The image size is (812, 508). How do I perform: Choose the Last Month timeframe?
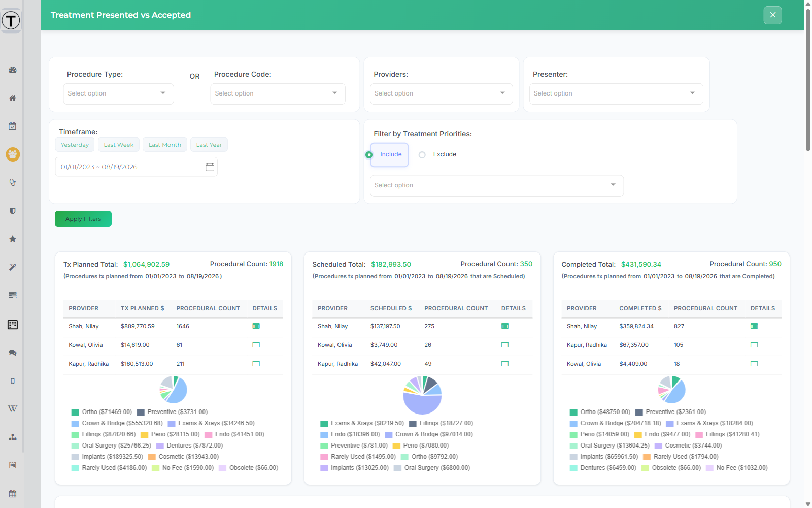tap(165, 145)
